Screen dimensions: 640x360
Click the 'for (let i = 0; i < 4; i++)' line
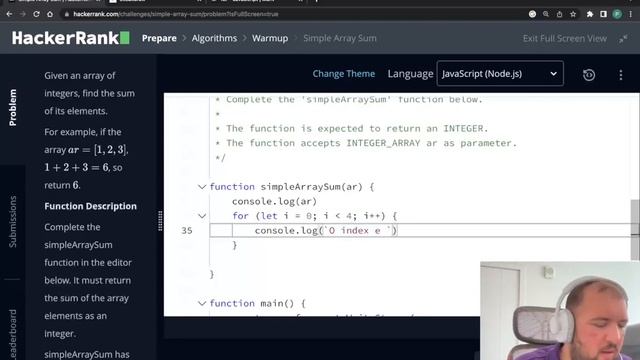314,216
